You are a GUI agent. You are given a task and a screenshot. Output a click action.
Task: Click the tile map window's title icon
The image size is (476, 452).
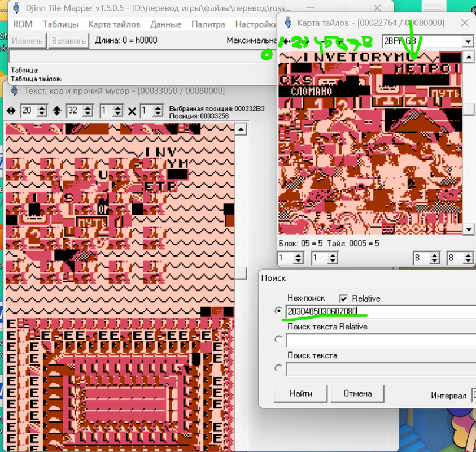(x=288, y=23)
